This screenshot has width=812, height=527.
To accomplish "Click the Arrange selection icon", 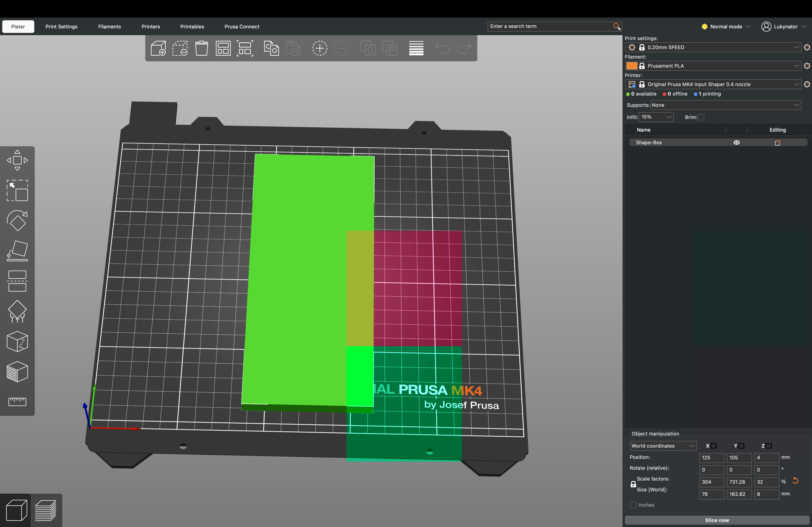I will click(x=245, y=48).
